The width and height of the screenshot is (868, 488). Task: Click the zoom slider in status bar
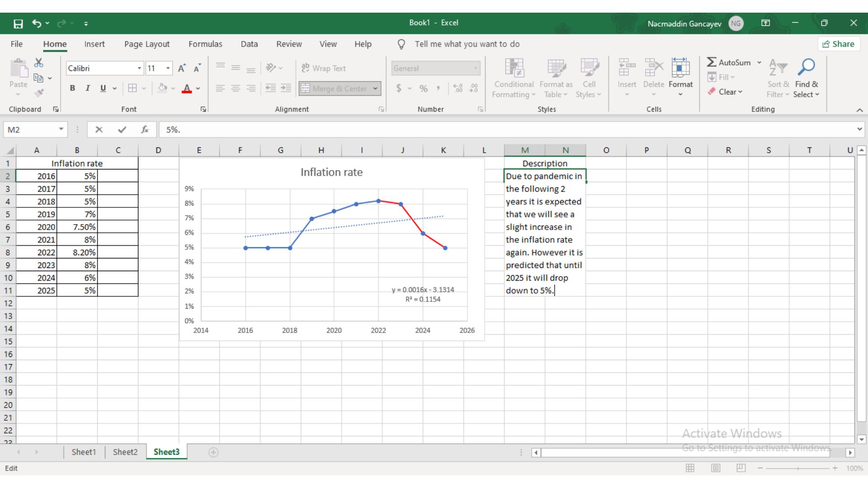coord(798,469)
